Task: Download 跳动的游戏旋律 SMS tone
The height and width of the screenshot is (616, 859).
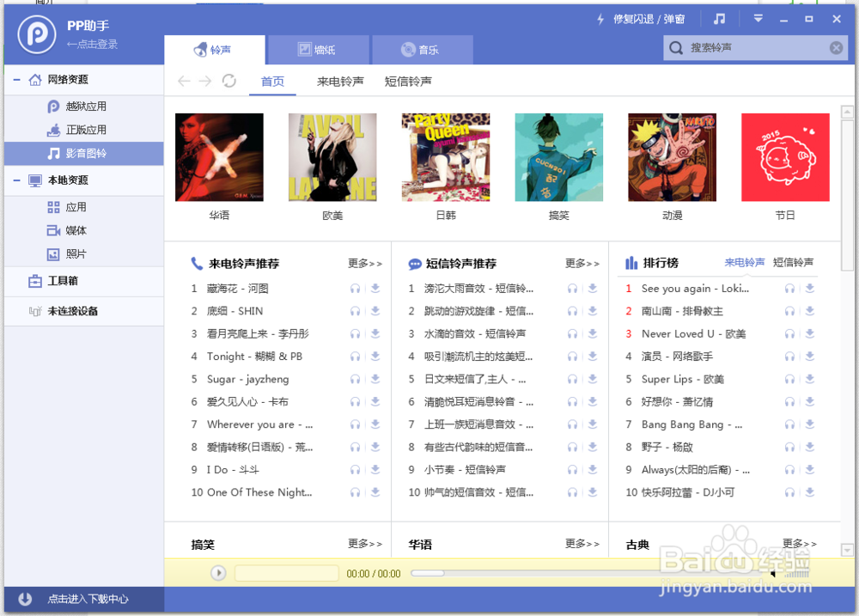Action: point(593,311)
